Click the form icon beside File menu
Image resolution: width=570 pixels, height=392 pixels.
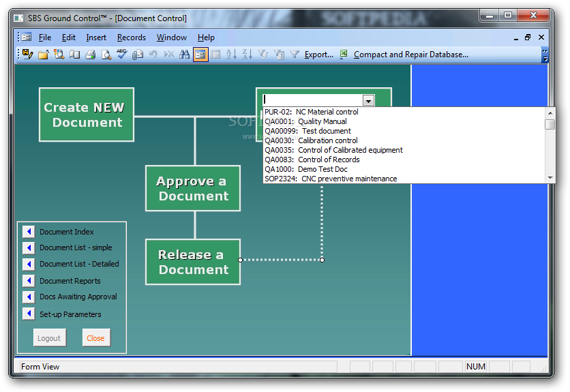pos(26,37)
